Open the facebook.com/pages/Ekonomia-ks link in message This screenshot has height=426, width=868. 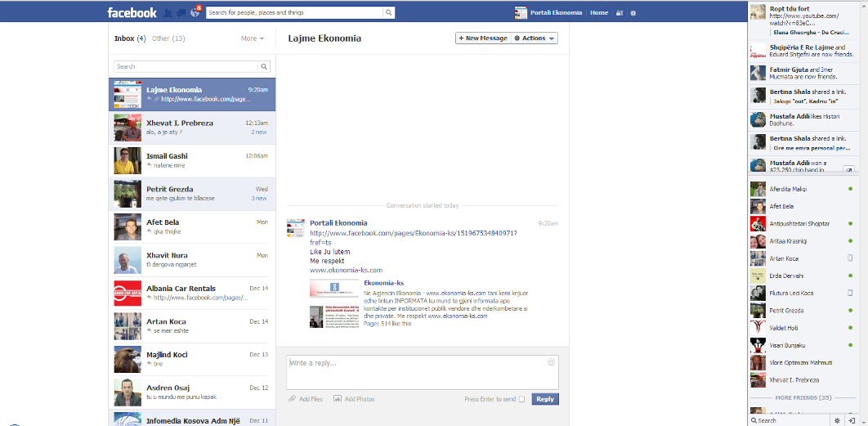414,238
